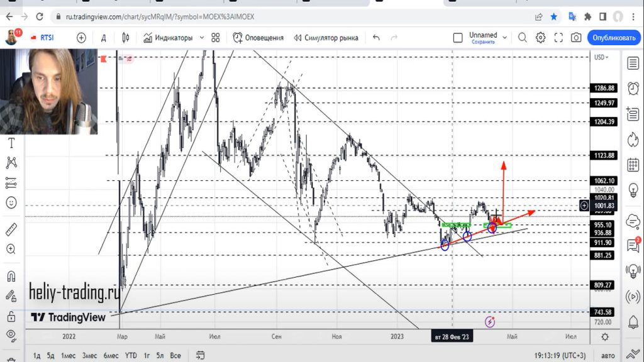644x362 pixels.
Task: Click the Сохранить link under Unnamed
Action: click(x=483, y=41)
